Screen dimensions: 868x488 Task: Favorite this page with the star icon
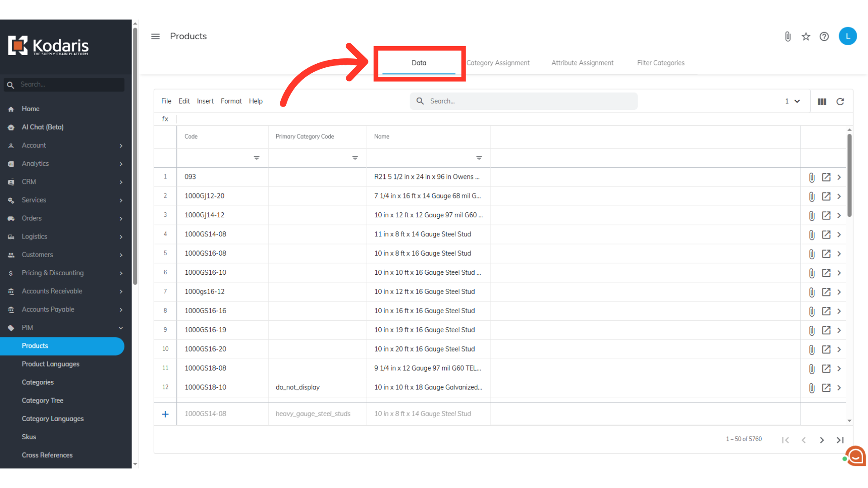point(806,37)
